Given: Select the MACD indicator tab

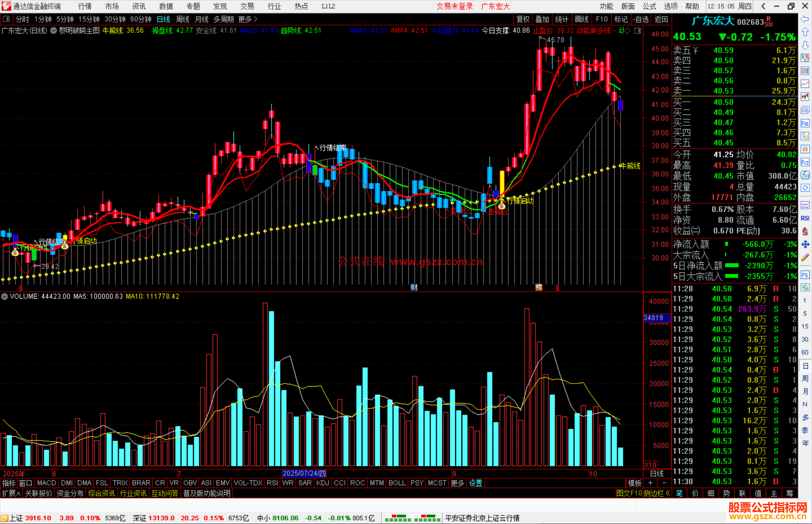Looking at the screenshot, I should 47,483.
